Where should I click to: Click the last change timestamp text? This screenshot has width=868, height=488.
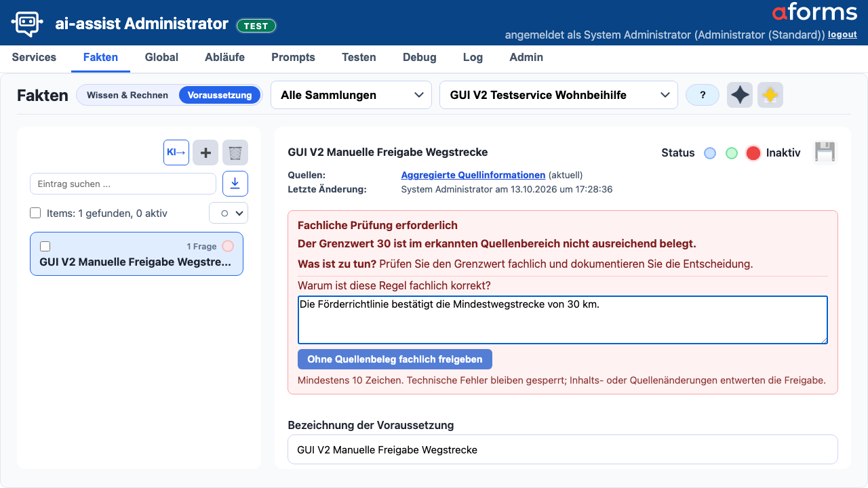pyautogui.click(x=507, y=190)
